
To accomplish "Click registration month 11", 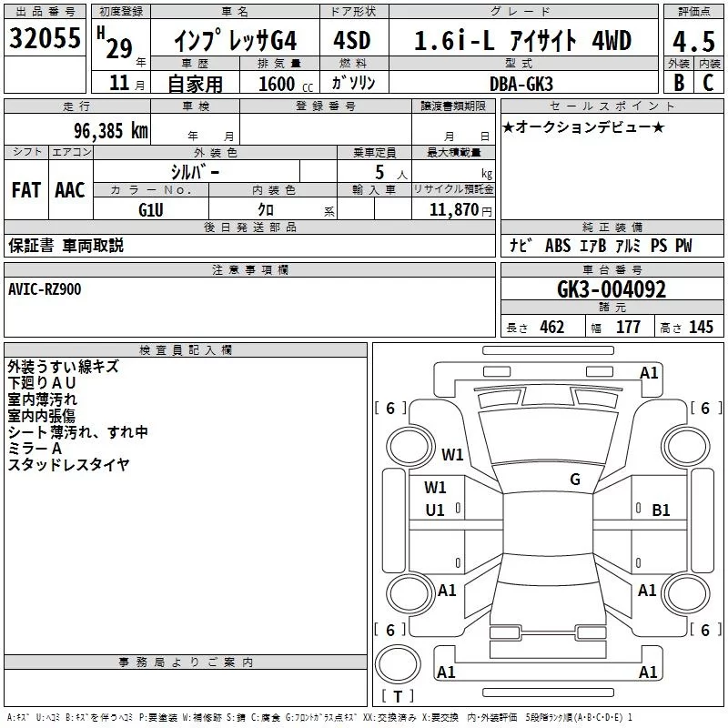I will (119, 83).
